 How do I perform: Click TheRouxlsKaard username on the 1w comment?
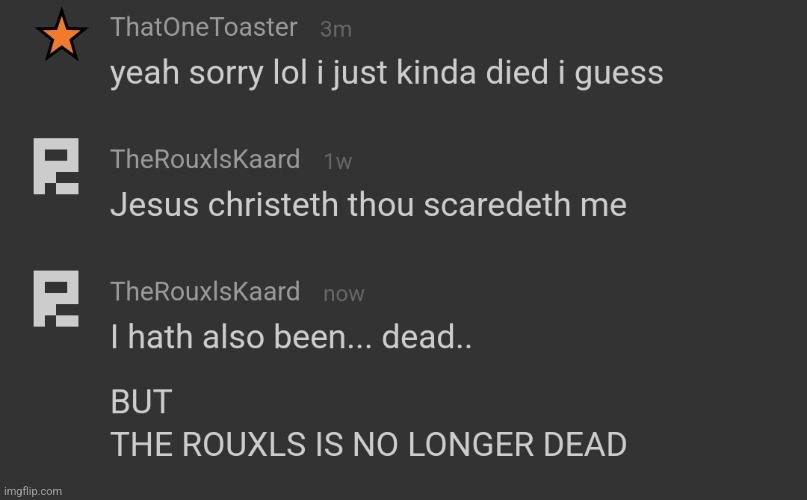point(205,159)
